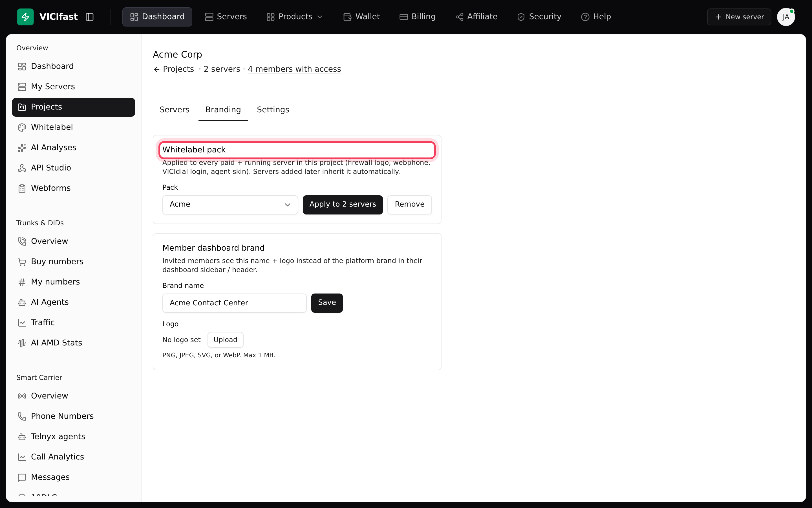812x508 pixels.
Task: Open Call Analytics sidebar label
Action: 58,457
